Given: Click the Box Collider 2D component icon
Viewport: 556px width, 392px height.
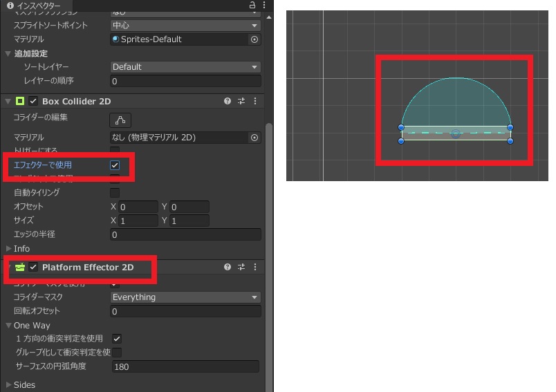Looking at the screenshot, I should 20,102.
